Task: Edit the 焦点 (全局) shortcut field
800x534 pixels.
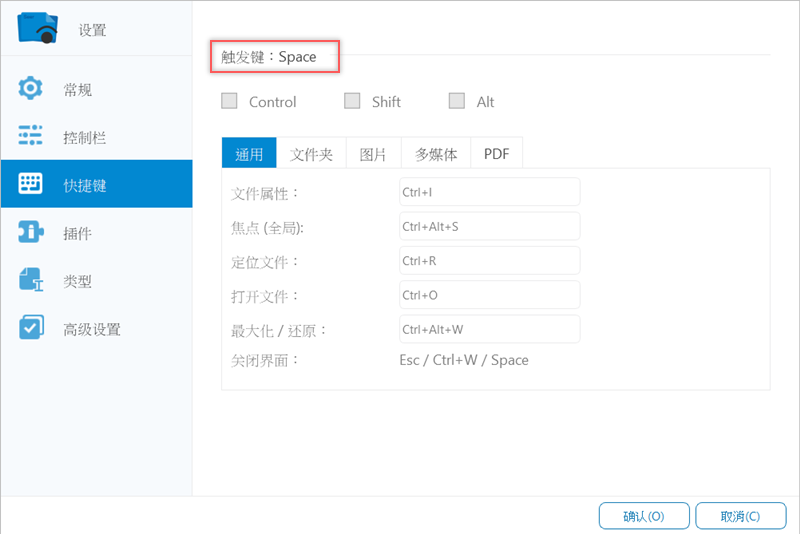Action: click(x=489, y=226)
